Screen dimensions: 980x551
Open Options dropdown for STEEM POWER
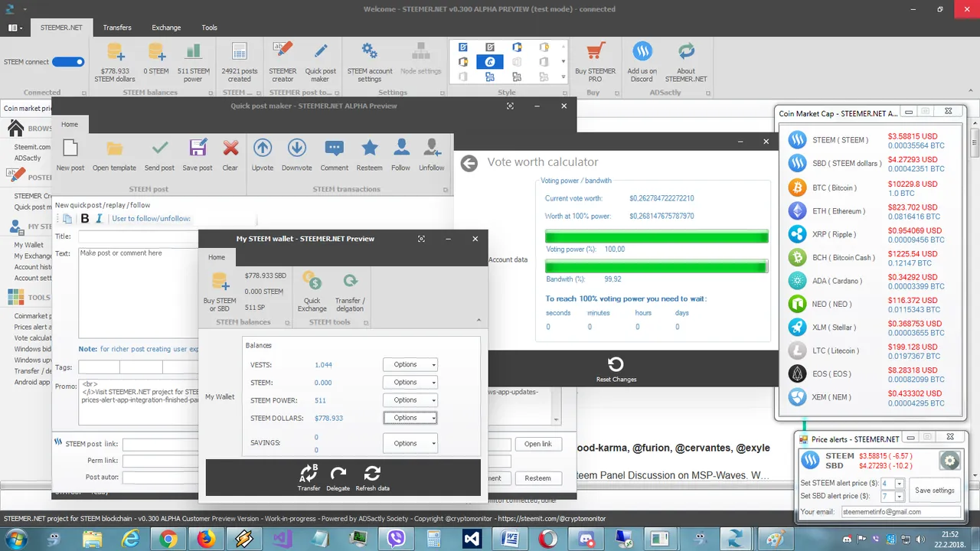click(x=410, y=400)
